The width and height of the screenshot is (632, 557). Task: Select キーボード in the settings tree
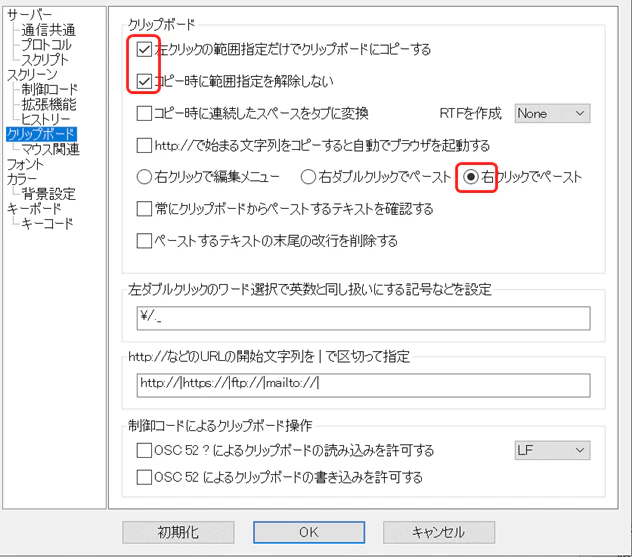(34, 209)
